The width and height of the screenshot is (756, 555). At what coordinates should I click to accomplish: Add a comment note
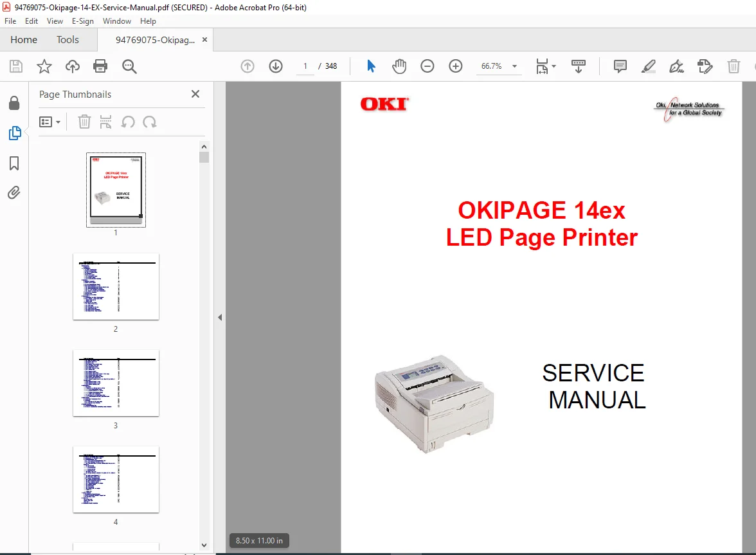620,66
